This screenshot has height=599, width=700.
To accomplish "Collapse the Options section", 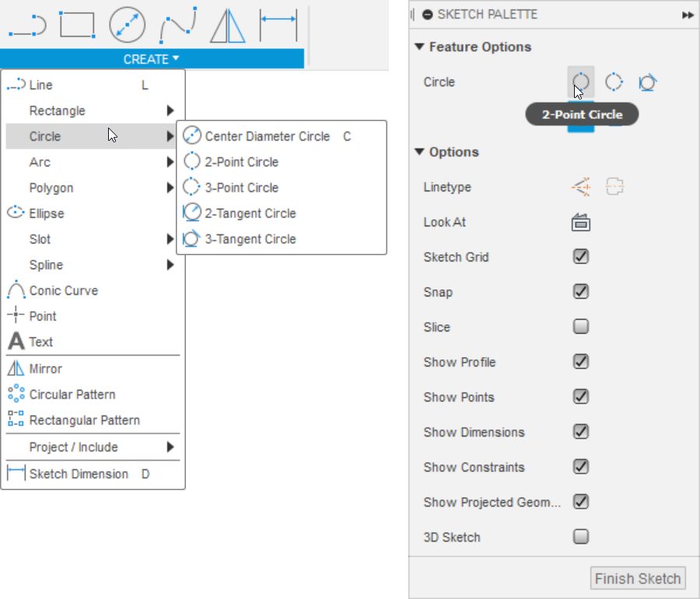I will (x=419, y=152).
